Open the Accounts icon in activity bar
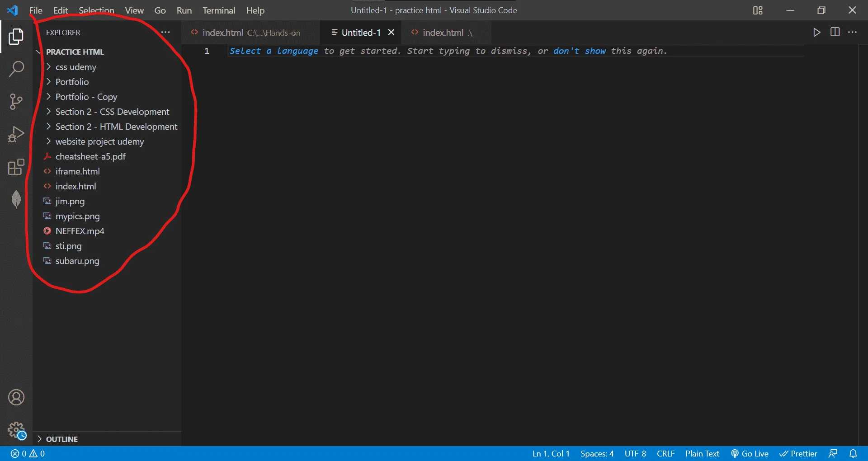The height and width of the screenshot is (461, 868). [16, 397]
